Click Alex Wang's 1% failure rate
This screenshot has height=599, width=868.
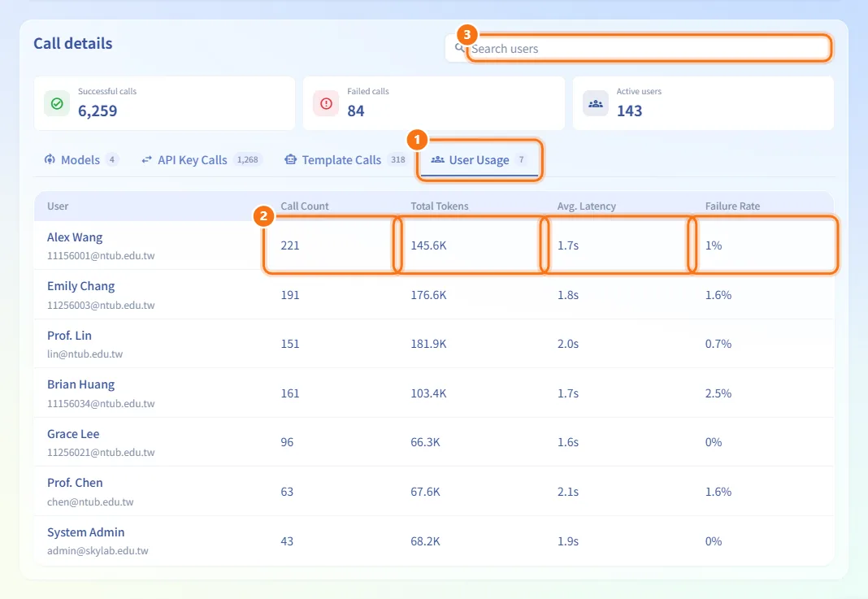[x=714, y=245]
